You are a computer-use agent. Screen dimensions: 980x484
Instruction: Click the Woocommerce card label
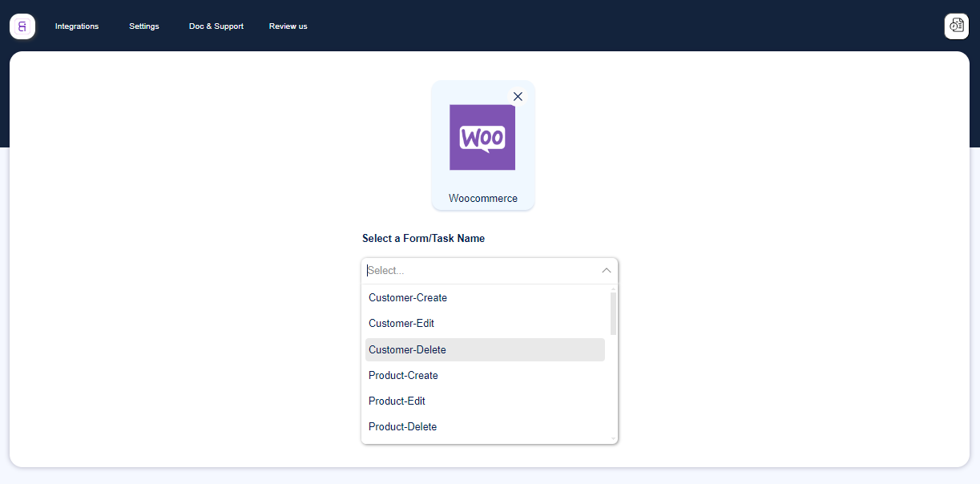482,198
